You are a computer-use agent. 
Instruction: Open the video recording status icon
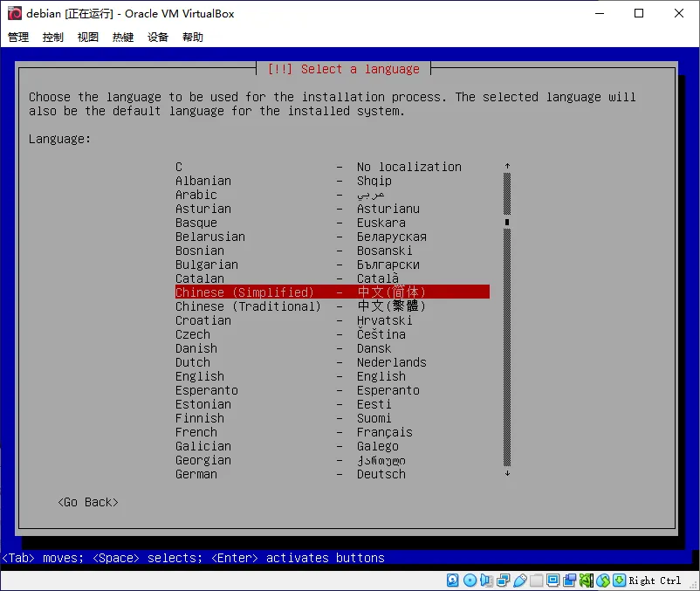(570, 581)
